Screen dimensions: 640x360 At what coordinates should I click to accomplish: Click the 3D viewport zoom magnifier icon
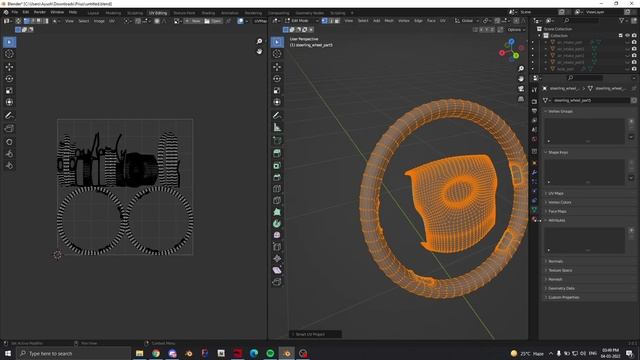(521, 69)
